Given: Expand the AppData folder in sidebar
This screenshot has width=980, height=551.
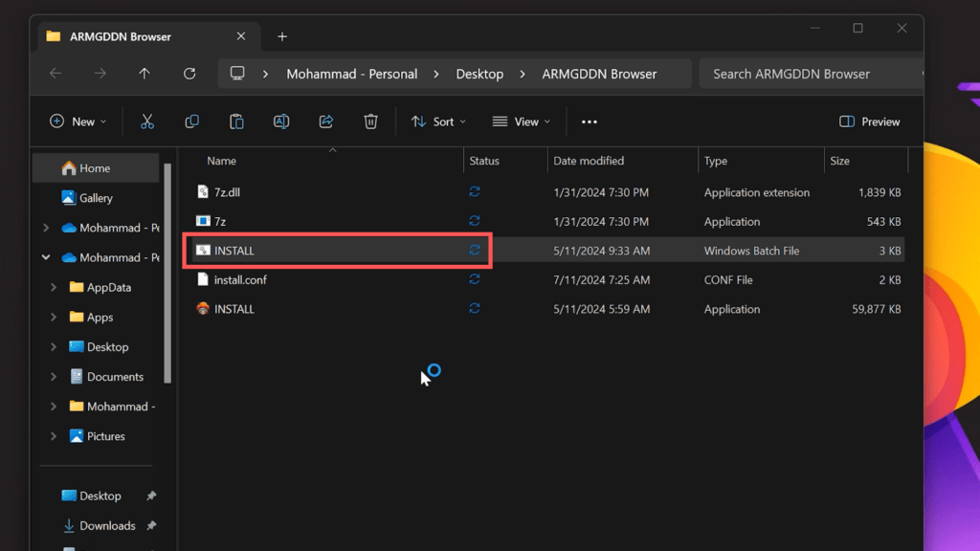Looking at the screenshot, I should (54, 287).
